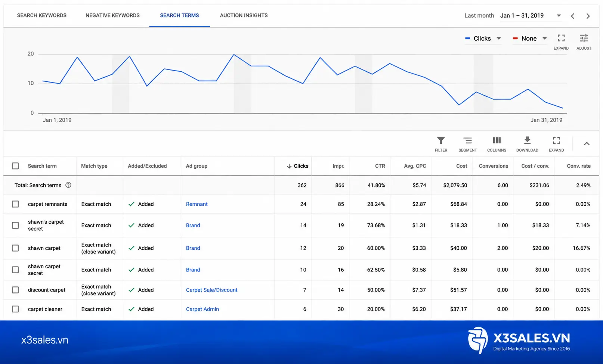
Task: Select the carpet cleaner row checkbox
Action: coord(15,309)
